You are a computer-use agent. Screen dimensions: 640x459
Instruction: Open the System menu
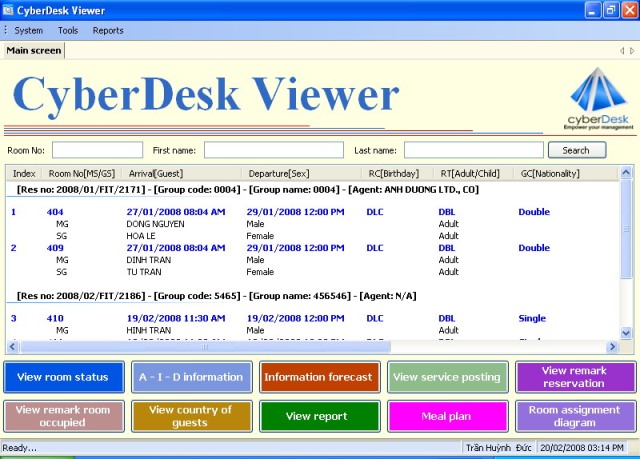[28, 30]
